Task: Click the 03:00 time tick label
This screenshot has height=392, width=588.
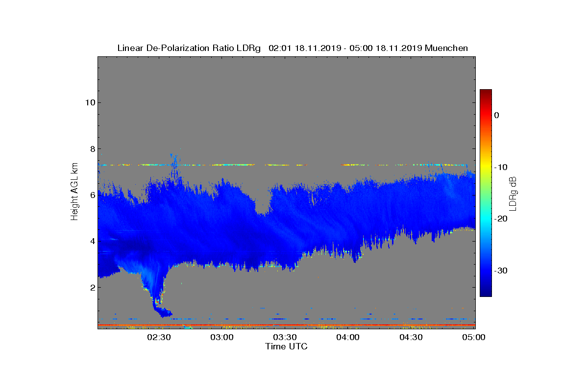Action: point(221,337)
